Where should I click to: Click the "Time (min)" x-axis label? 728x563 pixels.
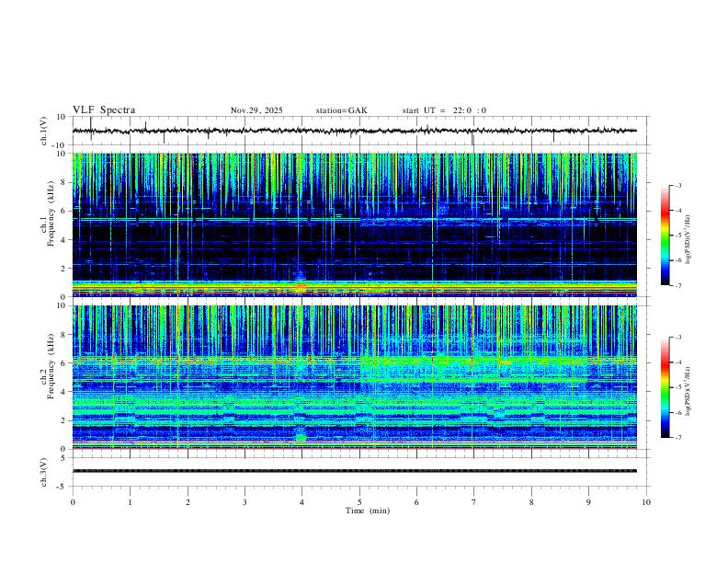click(x=368, y=511)
